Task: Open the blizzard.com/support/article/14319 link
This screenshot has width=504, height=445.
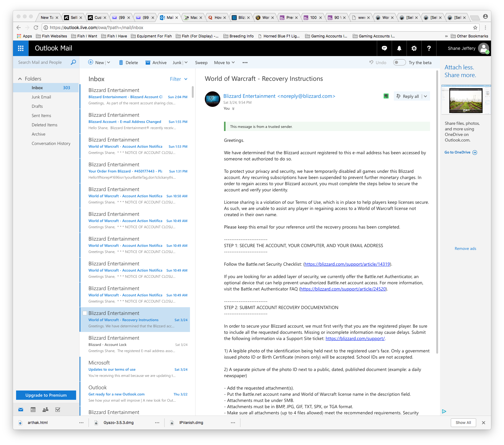Action: click(347, 264)
